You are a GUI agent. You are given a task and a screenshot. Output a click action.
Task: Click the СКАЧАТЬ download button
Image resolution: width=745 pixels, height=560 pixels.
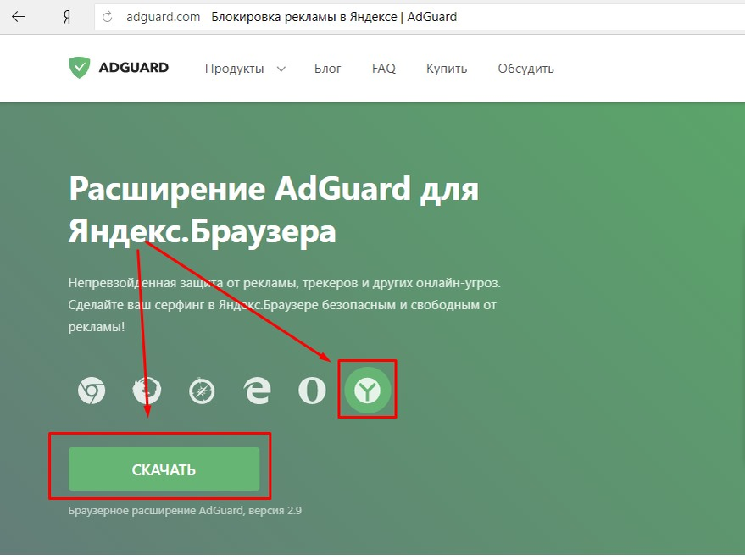[x=164, y=469]
